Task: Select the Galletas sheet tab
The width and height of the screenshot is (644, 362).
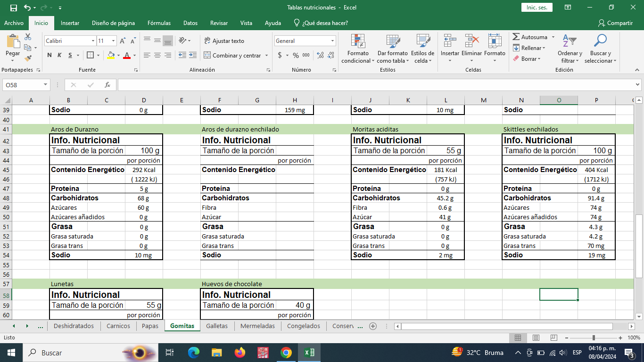Action: (217, 326)
